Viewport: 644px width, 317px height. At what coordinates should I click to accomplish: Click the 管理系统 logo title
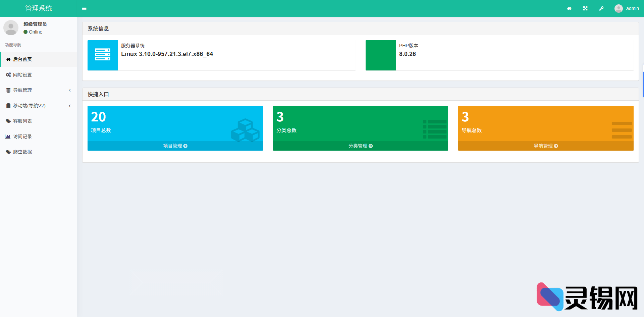[x=39, y=8]
